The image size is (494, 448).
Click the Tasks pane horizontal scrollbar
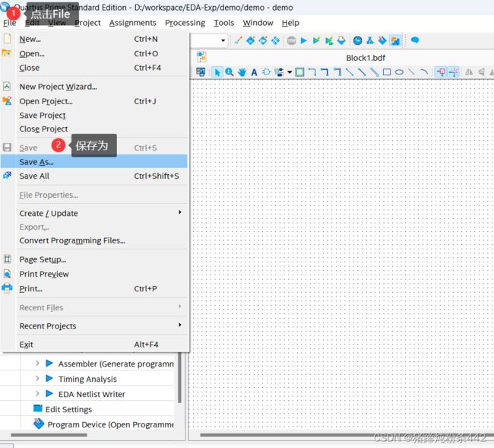[x=49, y=435]
